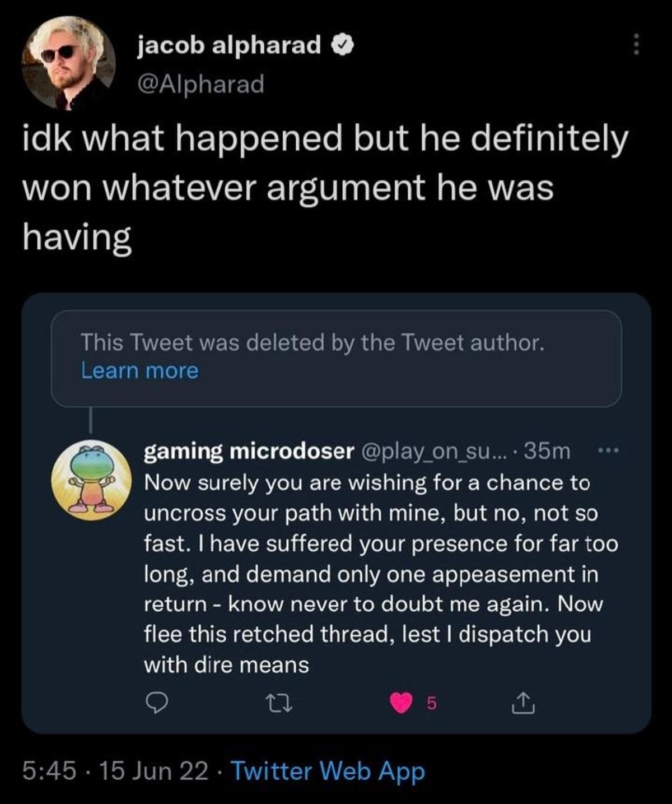Click the jacob alpharad display name

[230, 45]
